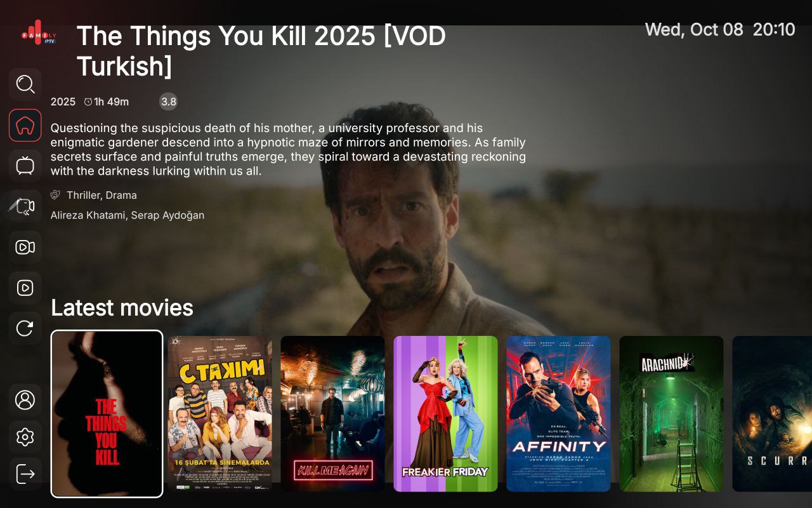Click the refresh playlist icon
The width and height of the screenshot is (812, 508).
pos(25,328)
